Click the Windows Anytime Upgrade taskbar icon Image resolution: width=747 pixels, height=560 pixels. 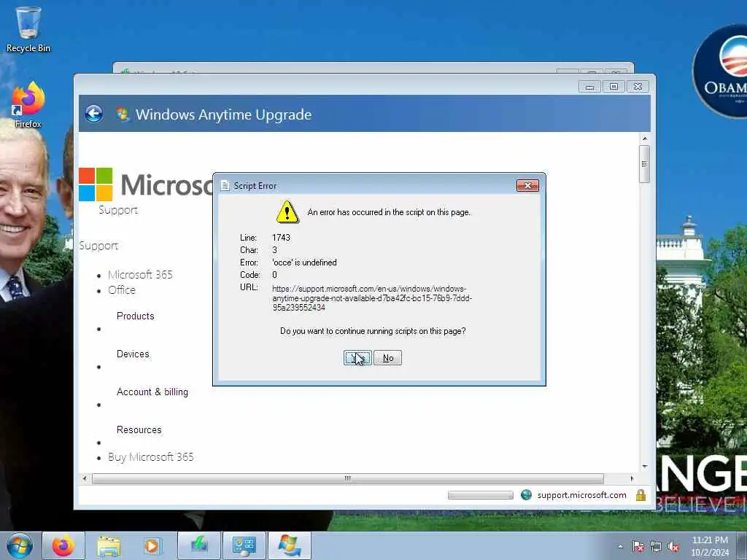click(x=289, y=545)
